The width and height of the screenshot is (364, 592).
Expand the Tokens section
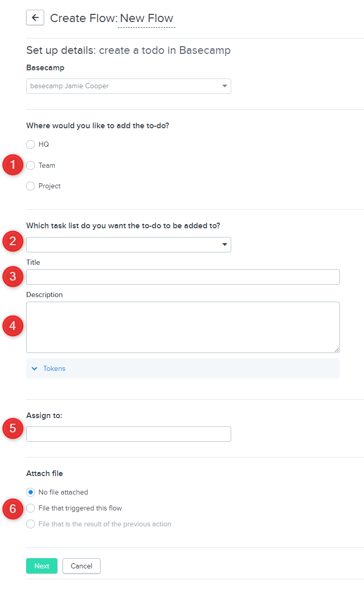click(x=54, y=368)
